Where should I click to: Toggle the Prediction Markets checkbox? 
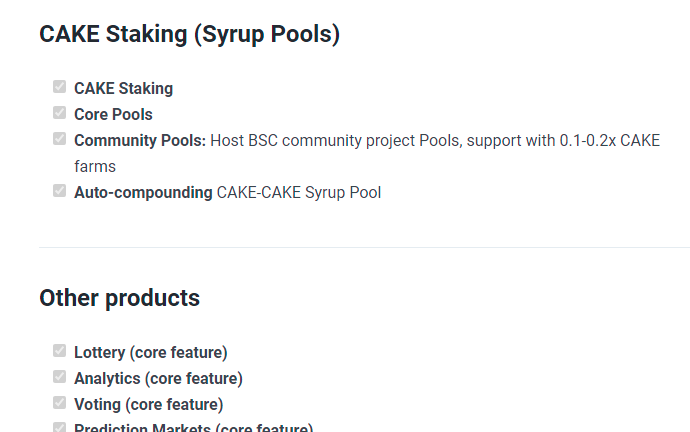pos(59,427)
